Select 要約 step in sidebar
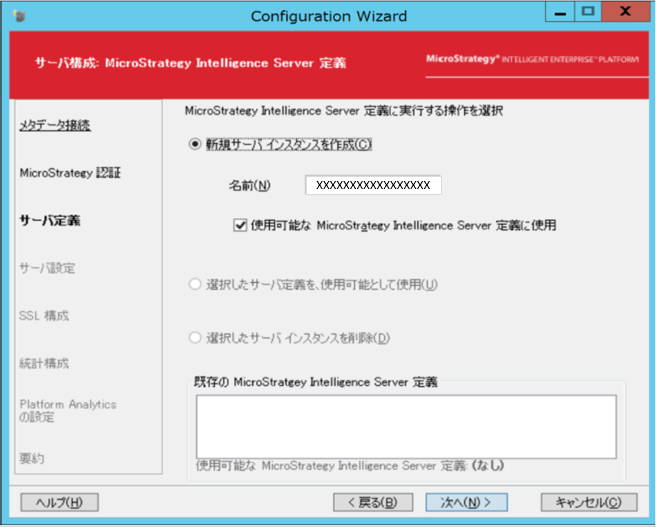The width and height of the screenshot is (656, 527). 32,459
